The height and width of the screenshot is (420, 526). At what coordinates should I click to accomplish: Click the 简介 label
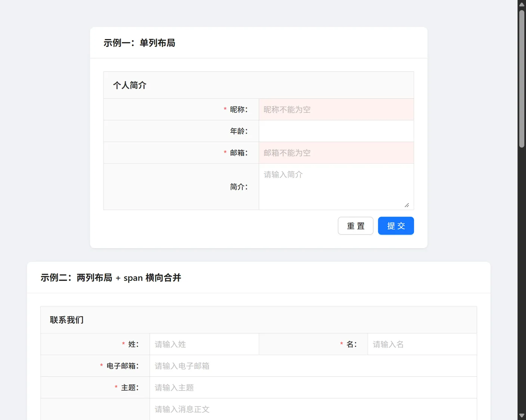tap(239, 187)
